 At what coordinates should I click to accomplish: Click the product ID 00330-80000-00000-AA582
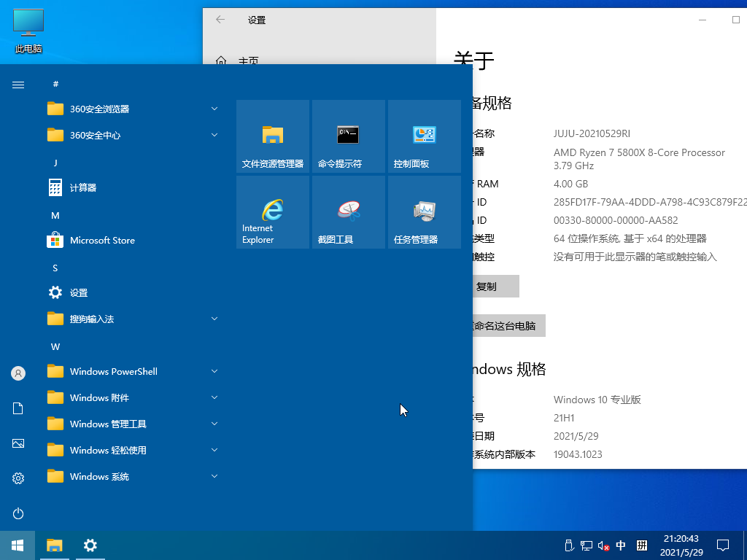coord(616,220)
